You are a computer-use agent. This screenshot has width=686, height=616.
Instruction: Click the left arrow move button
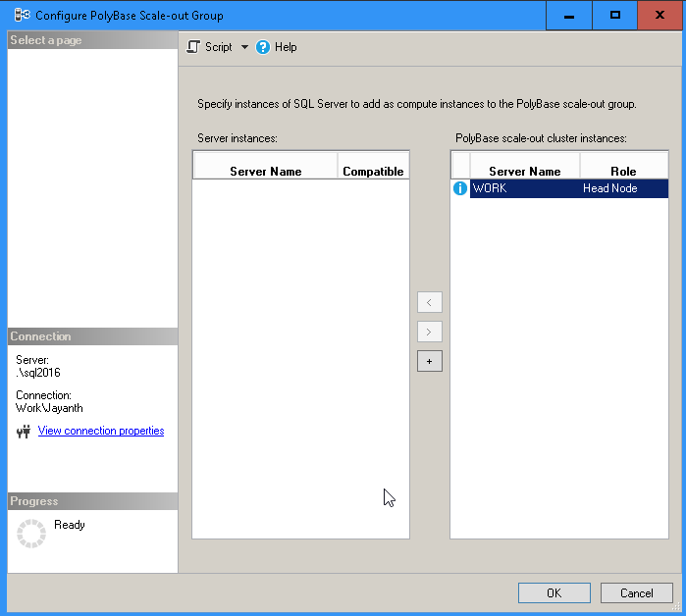(429, 302)
